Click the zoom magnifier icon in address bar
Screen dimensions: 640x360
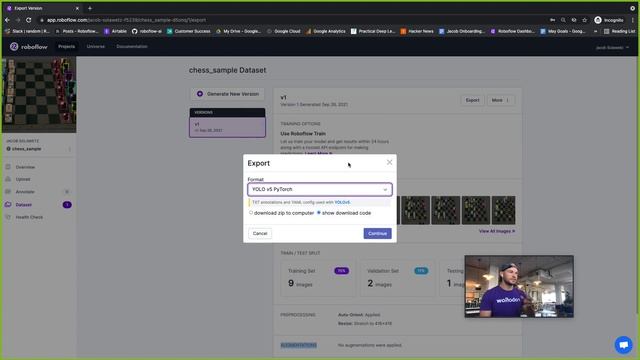[x=563, y=20]
